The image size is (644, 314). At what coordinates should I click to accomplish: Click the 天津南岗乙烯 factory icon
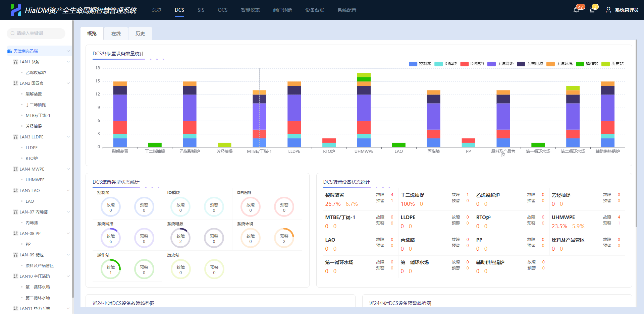(x=9, y=51)
